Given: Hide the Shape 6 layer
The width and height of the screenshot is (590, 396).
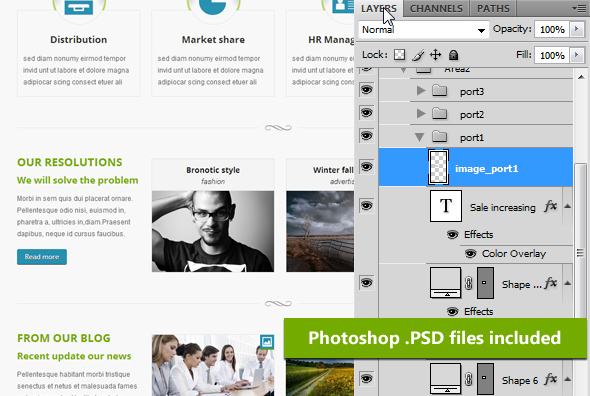Looking at the screenshot, I should (x=366, y=378).
